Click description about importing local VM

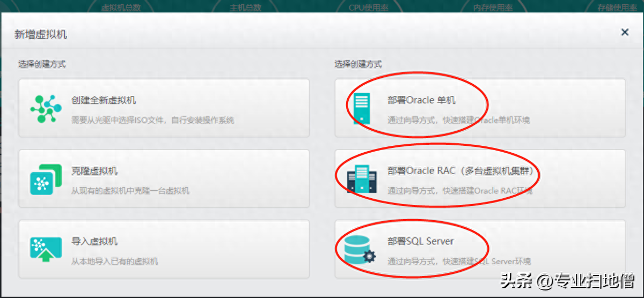[114, 262]
